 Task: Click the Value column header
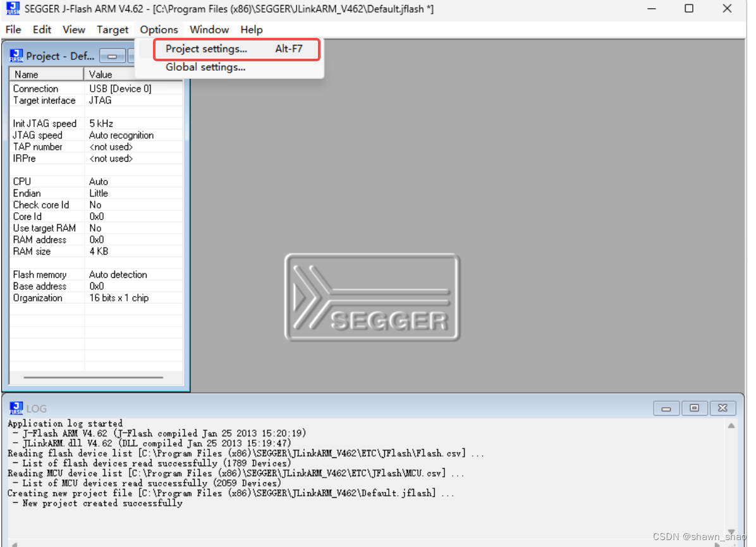(x=133, y=75)
